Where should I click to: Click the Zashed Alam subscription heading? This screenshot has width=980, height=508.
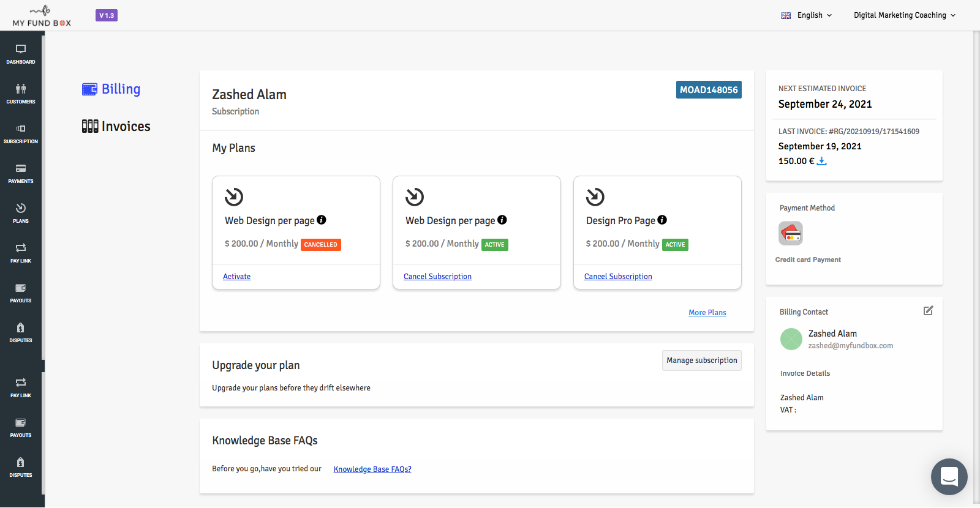point(249,94)
